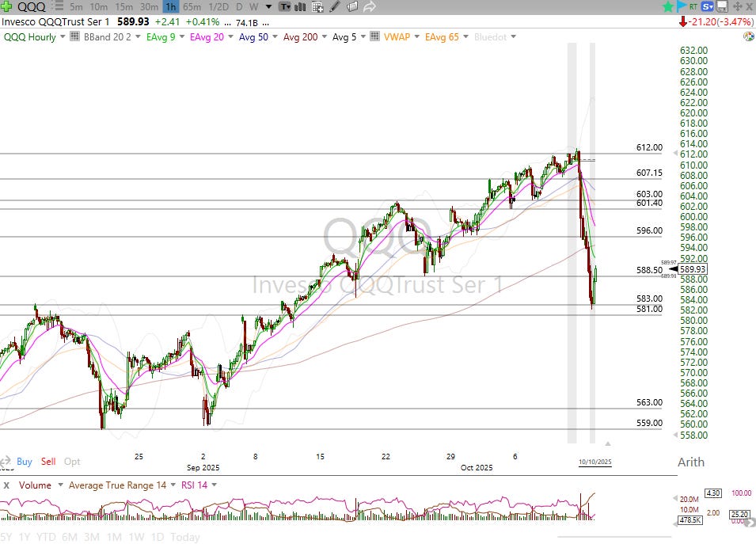Viewport: 756px width, 544px height.
Task: Select the 65m timeframe
Action: (192, 7)
